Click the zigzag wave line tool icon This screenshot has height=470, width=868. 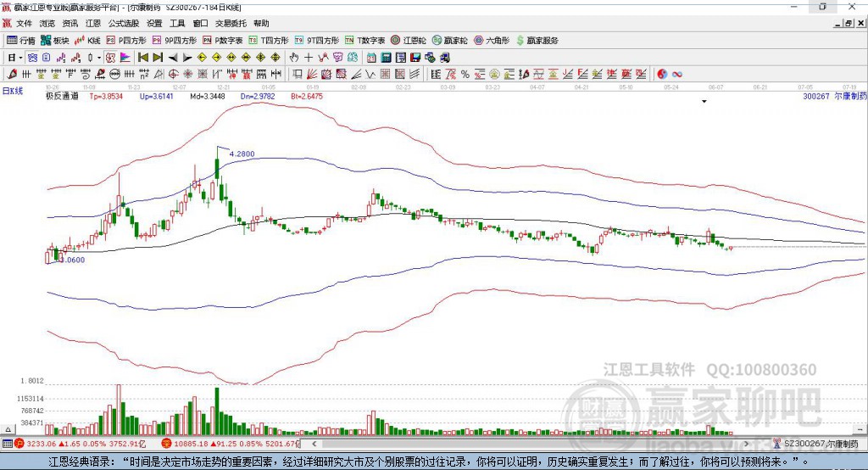click(x=370, y=75)
